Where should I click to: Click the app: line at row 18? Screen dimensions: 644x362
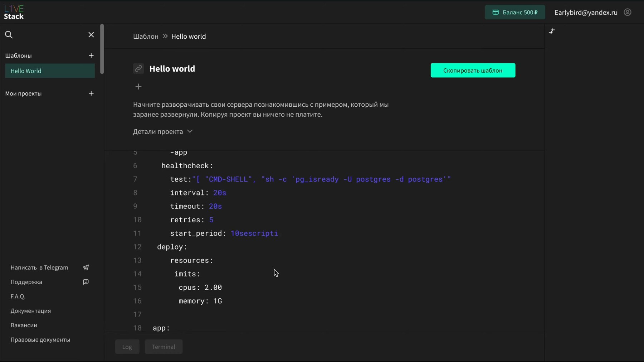click(x=161, y=328)
